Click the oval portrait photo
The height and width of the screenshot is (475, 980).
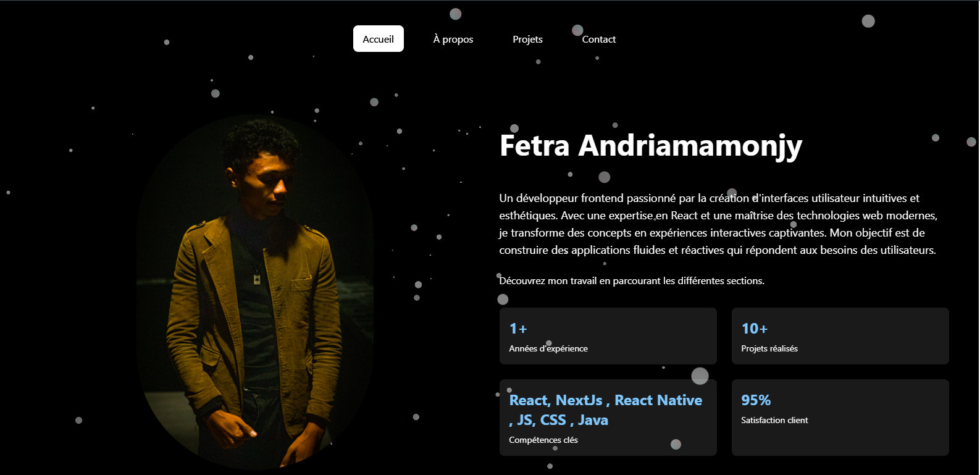click(x=255, y=292)
